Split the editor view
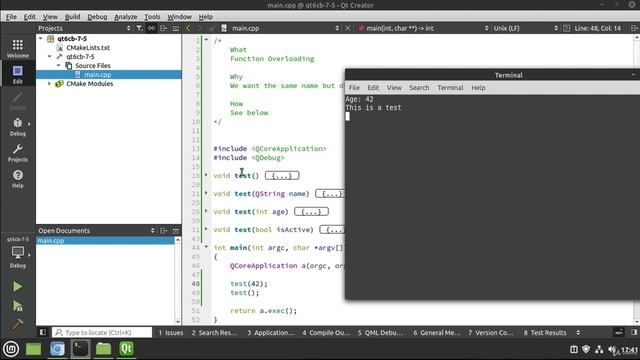The image size is (640, 360). pyautogui.click(x=634, y=28)
